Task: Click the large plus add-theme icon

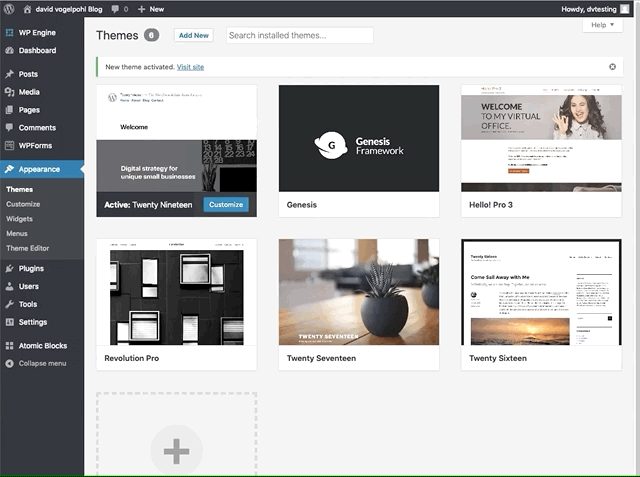Action: coord(176,451)
